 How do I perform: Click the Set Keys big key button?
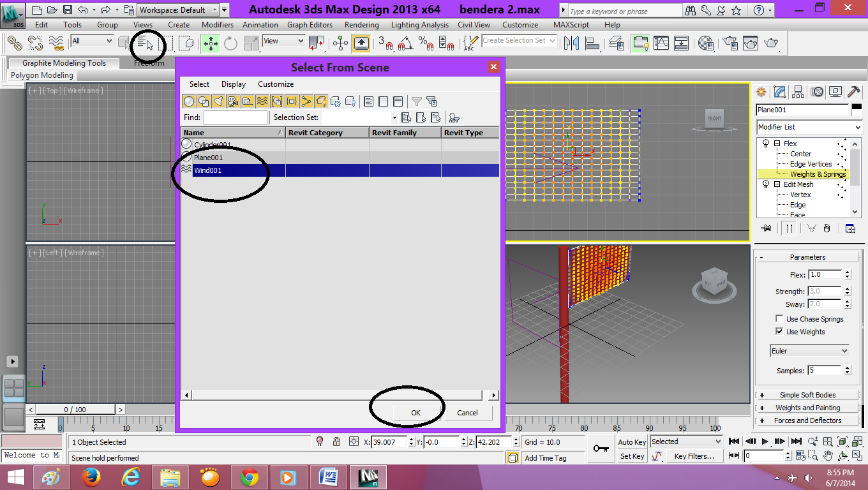601,449
